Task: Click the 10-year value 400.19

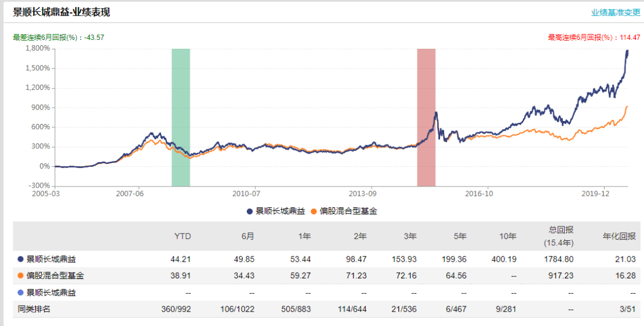Action: pyautogui.click(x=504, y=259)
